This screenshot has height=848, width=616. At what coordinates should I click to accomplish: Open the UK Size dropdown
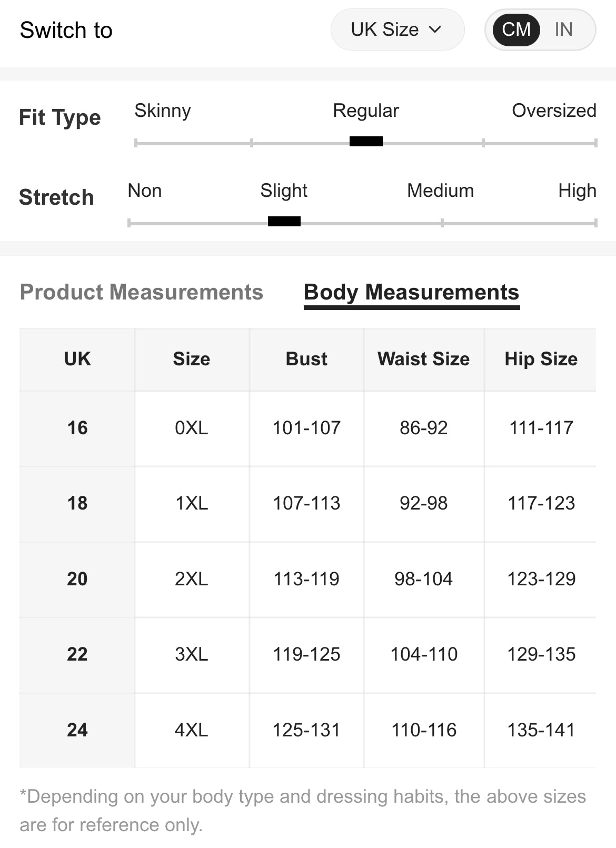coord(396,29)
